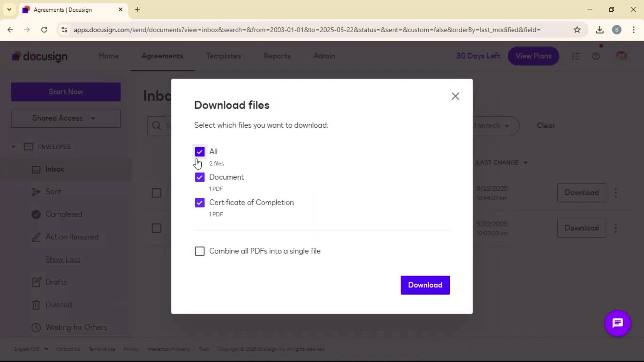Viewport: 644px width, 362px height.
Task: Open the Action Required folder
Action: (72, 237)
